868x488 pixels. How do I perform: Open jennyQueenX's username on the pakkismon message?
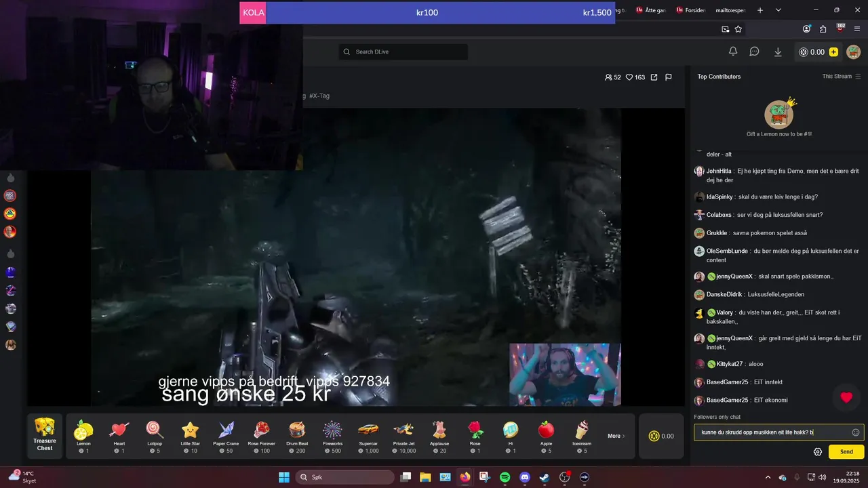pos(734,277)
